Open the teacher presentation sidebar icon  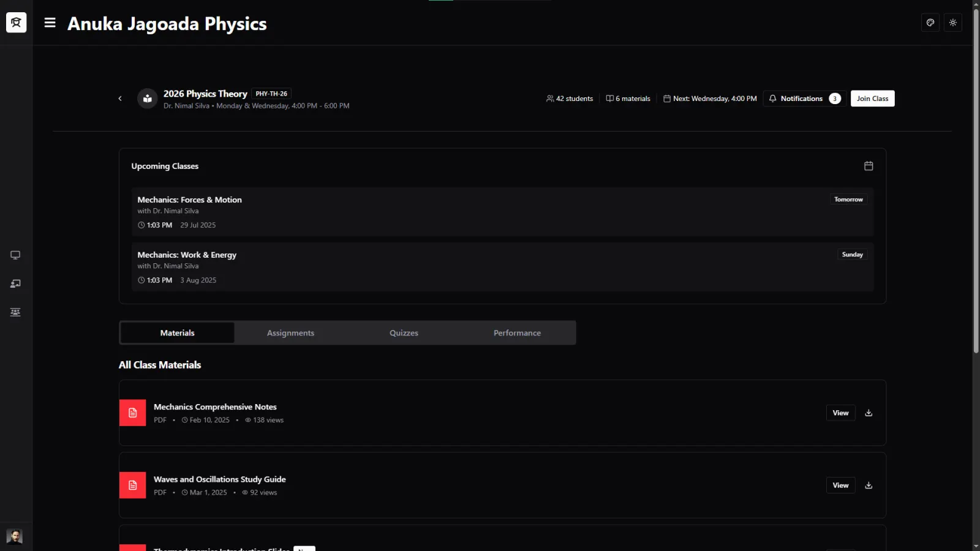(x=15, y=283)
